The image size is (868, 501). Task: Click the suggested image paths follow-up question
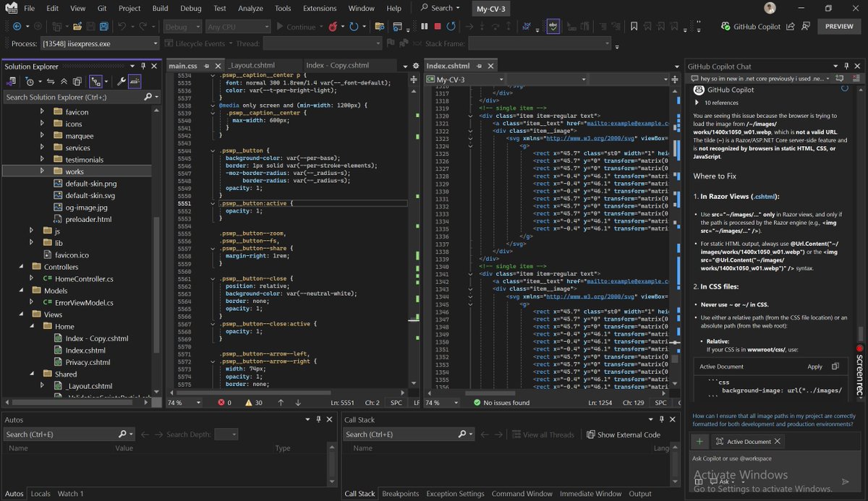click(773, 420)
